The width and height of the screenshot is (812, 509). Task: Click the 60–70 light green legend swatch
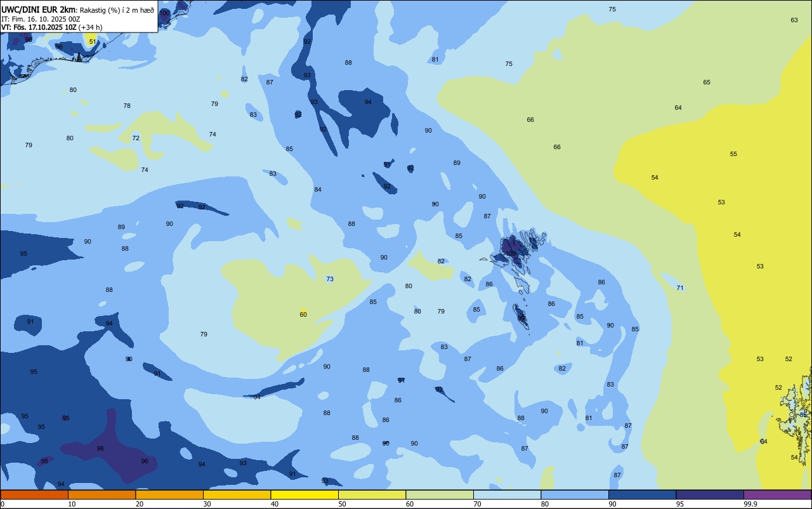click(440, 495)
